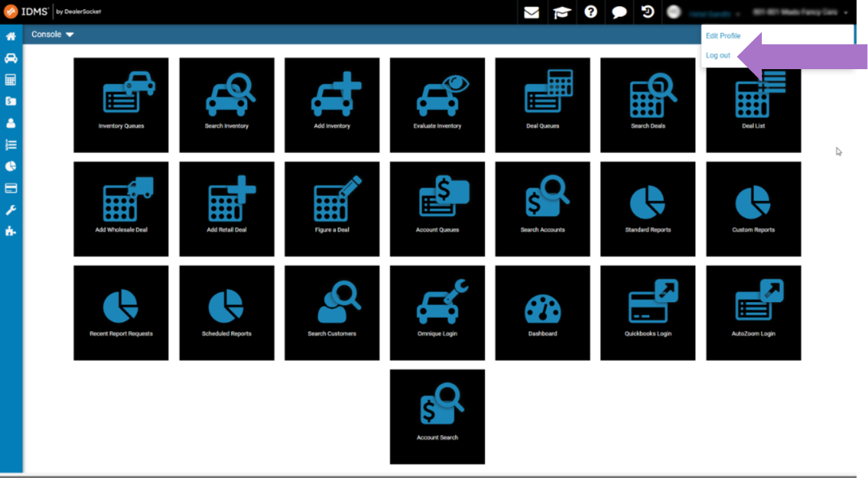The height and width of the screenshot is (478, 868).
Task: Open the question mark help icon
Action: pos(591,12)
